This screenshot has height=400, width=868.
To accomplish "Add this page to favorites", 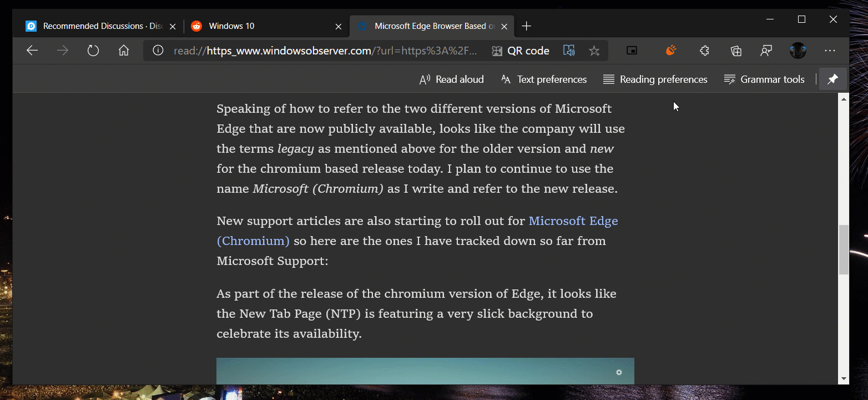I will [594, 51].
